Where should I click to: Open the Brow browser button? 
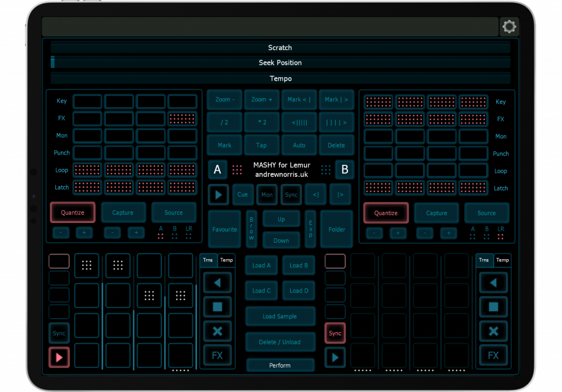(x=251, y=229)
